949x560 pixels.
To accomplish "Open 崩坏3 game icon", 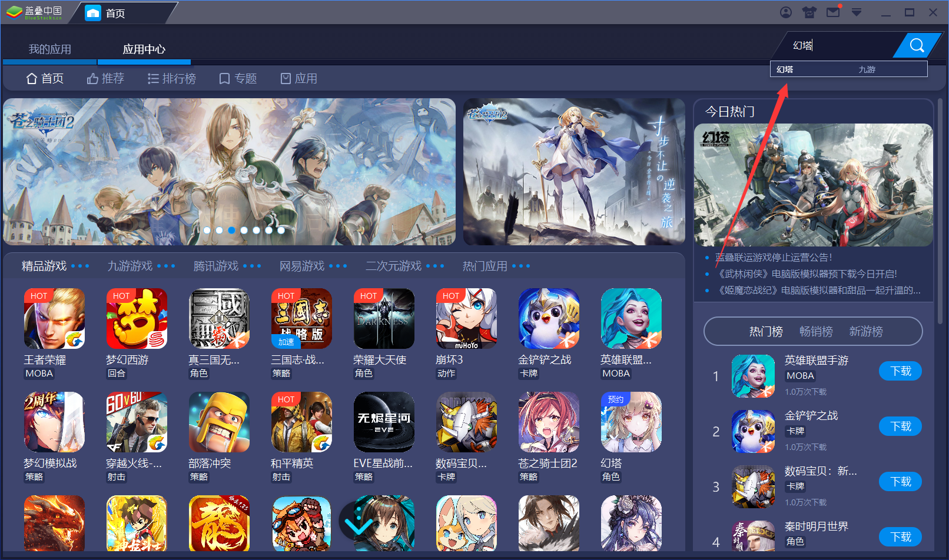I will point(466,318).
